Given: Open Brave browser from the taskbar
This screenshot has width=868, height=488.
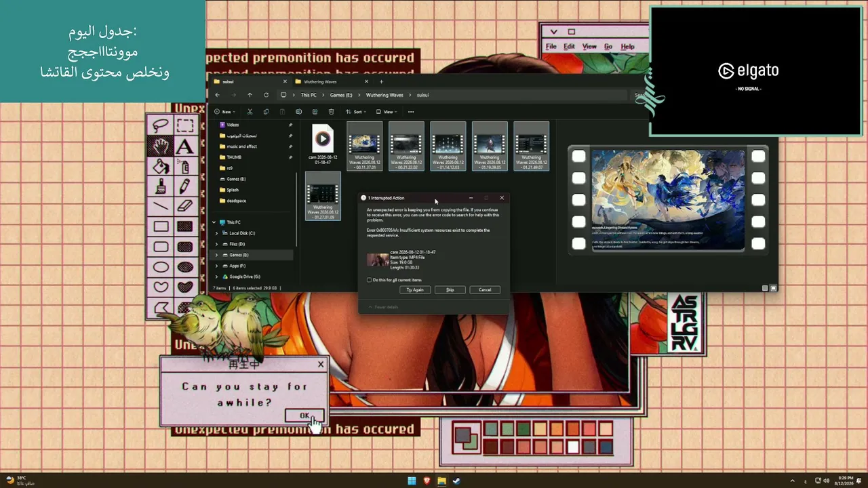Looking at the screenshot, I should click(427, 481).
